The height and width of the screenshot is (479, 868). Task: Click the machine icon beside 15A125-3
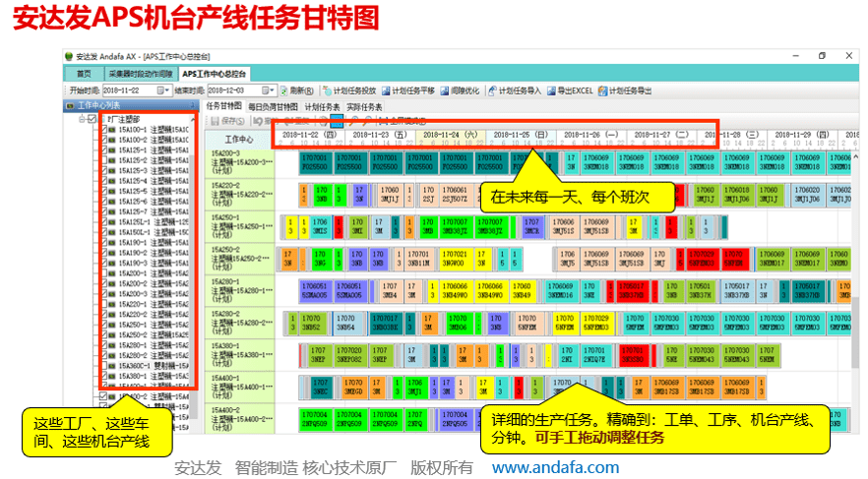112,170
